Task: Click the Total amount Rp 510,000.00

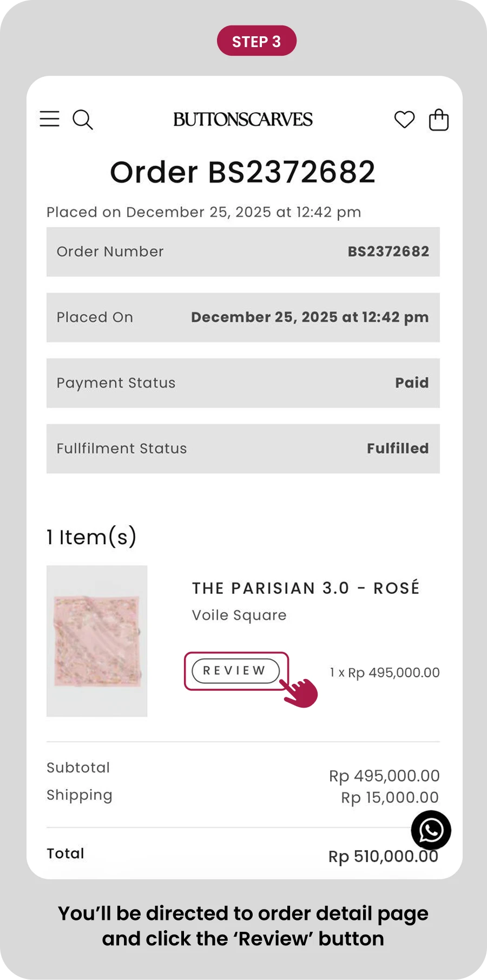Action: (x=383, y=857)
